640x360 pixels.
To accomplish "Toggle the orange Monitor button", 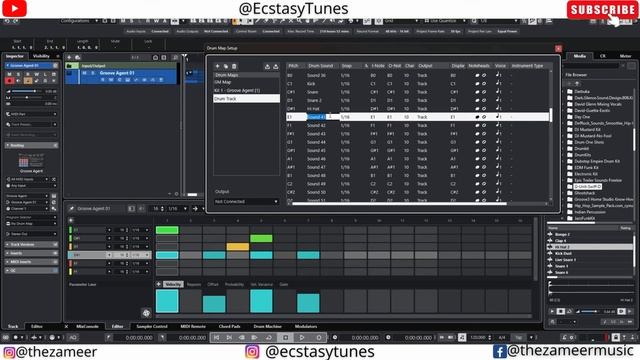I will click(27, 81).
